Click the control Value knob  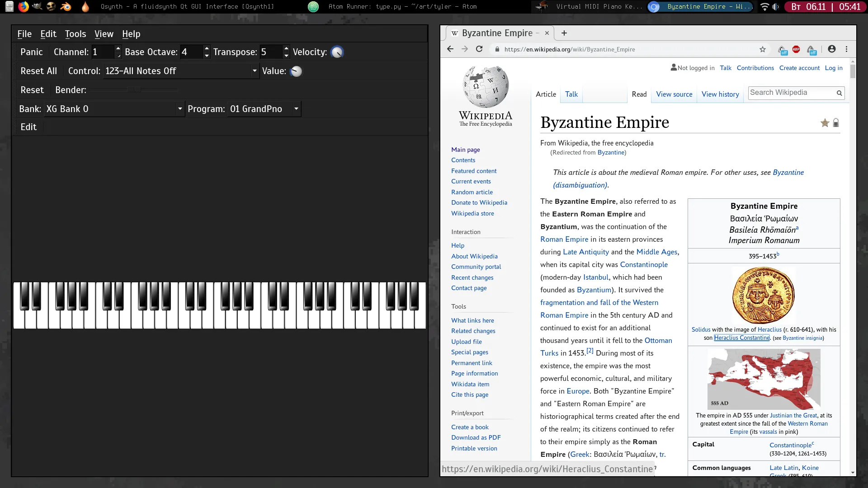pos(296,71)
